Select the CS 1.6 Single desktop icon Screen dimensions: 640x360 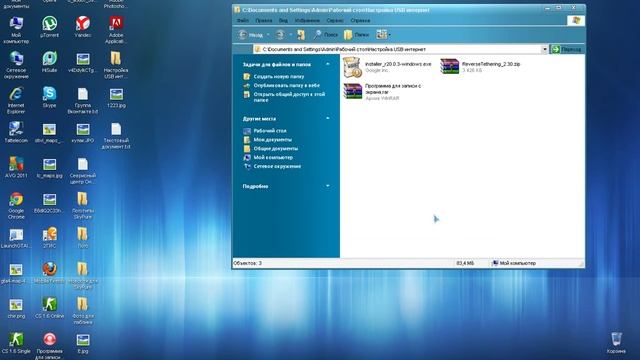click(16, 343)
